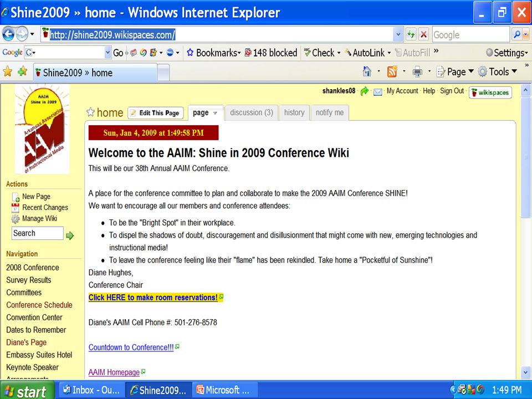This screenshot has width=532, height=399.
Task: Click the wikispaces logo button
Action: pos(490,93)
